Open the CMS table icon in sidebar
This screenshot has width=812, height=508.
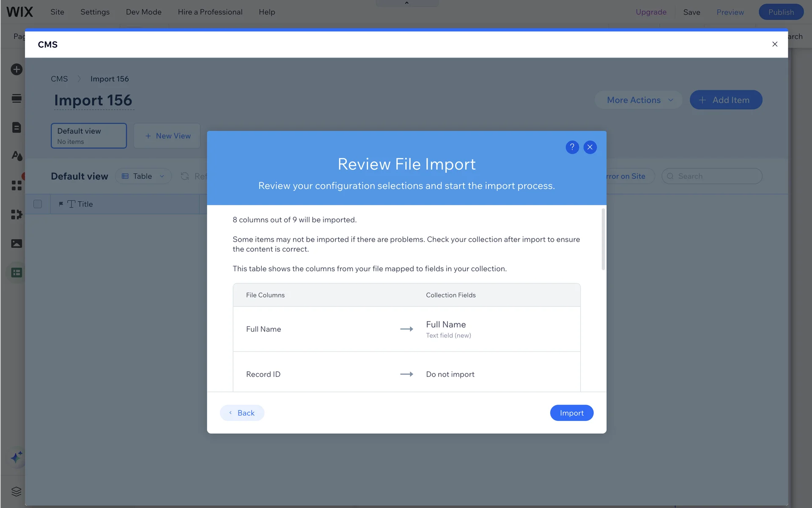pyautogui.click(x=16, y=273)
